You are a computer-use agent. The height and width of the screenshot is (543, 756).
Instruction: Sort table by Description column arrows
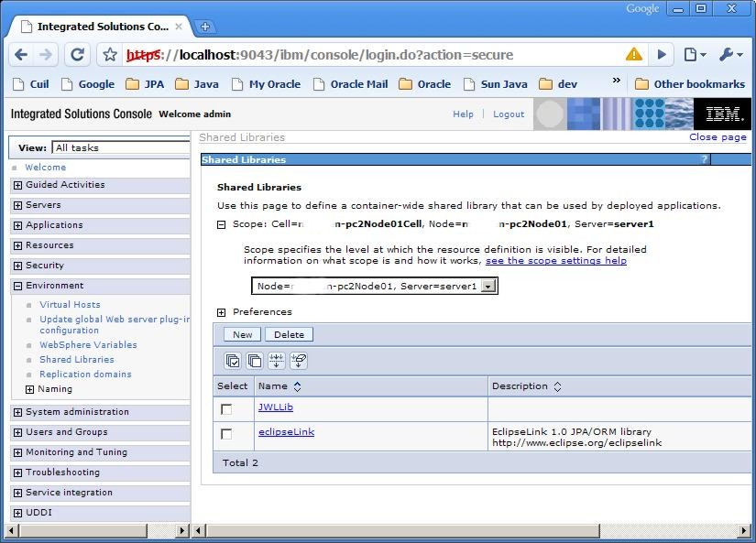557,386
